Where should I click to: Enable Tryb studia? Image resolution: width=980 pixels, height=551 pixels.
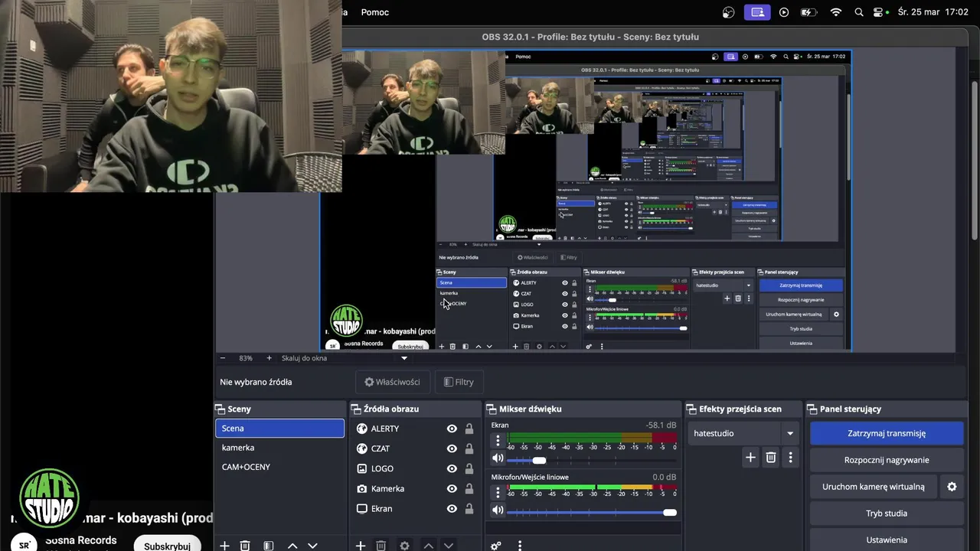[887, 514]
